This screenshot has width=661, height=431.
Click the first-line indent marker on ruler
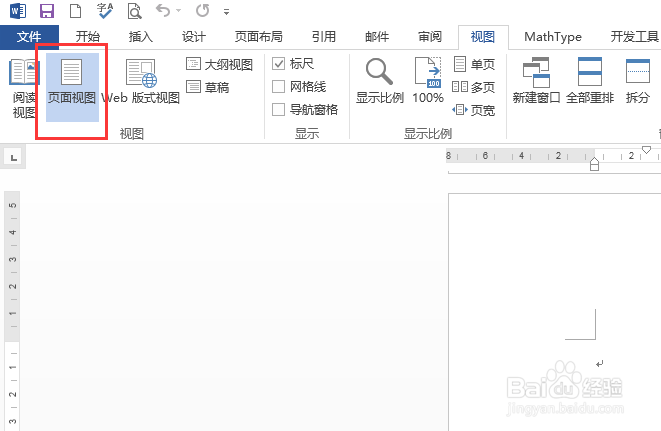646,150
